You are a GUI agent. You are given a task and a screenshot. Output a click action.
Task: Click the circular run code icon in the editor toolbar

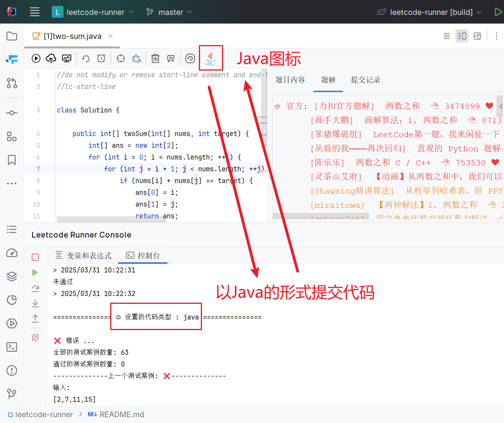coord(36,58)
